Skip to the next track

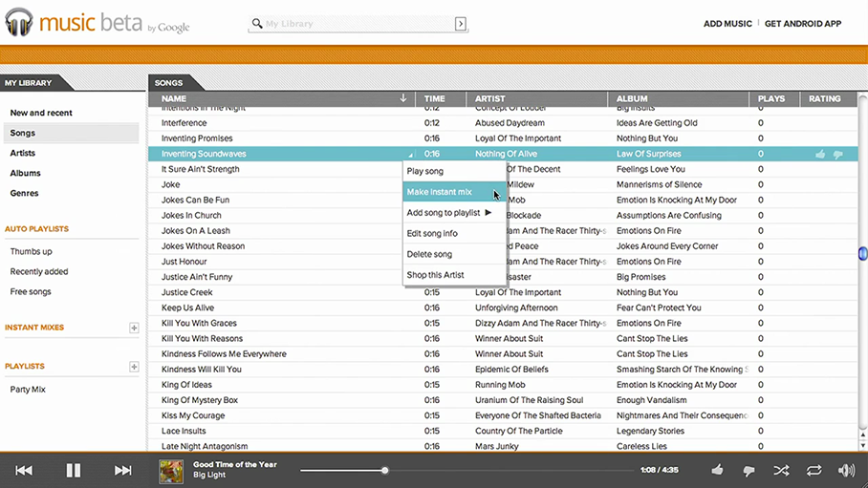(123, 470)
